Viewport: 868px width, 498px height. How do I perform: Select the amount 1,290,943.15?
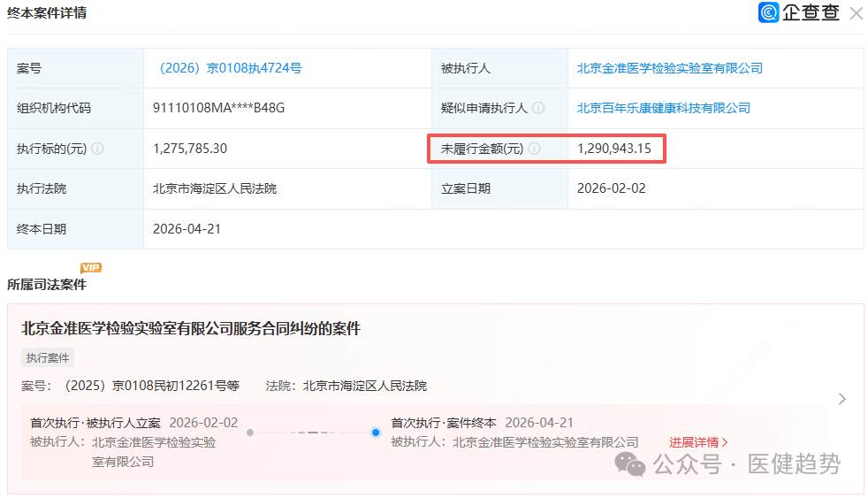[x=614, y=149]
